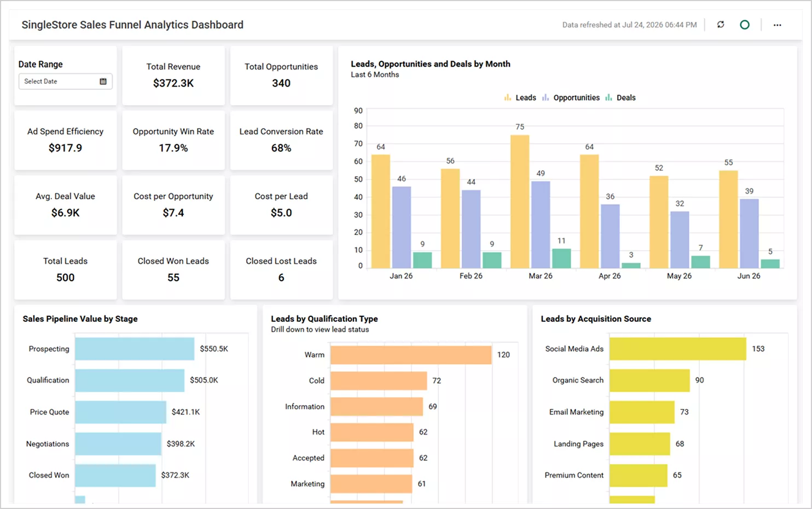812x509 pixels.
Task: Click the Price Quote bar worth $421.1K
Action: click(x=120, y=412)
